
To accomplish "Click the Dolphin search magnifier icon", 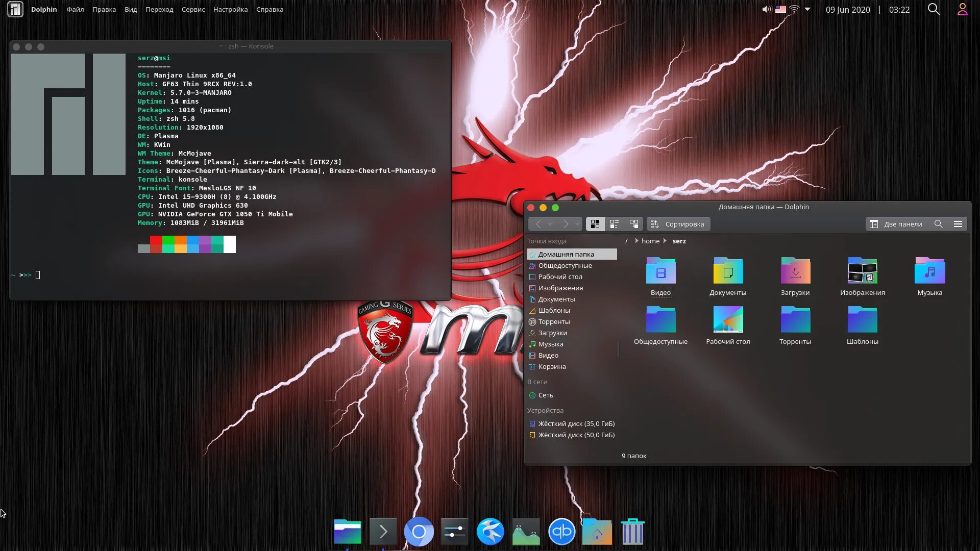I will pos(938,224).
